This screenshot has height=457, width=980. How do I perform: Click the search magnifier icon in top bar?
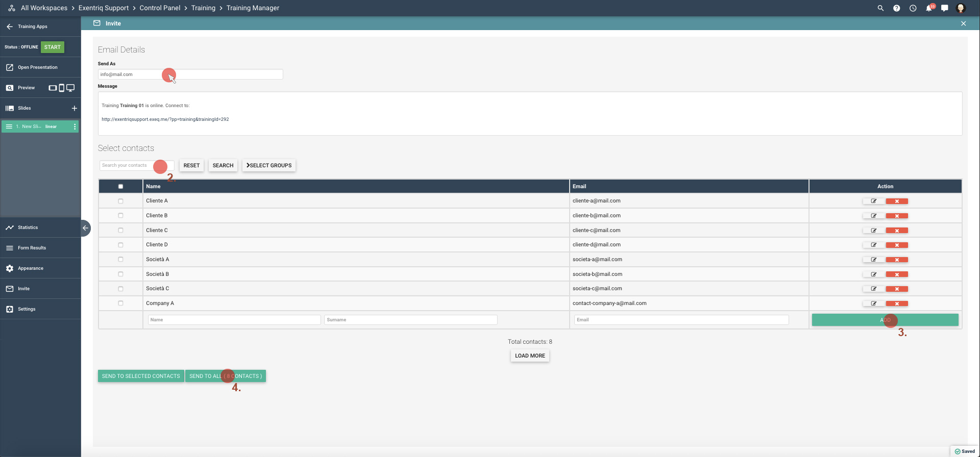[x=880, y=8]
